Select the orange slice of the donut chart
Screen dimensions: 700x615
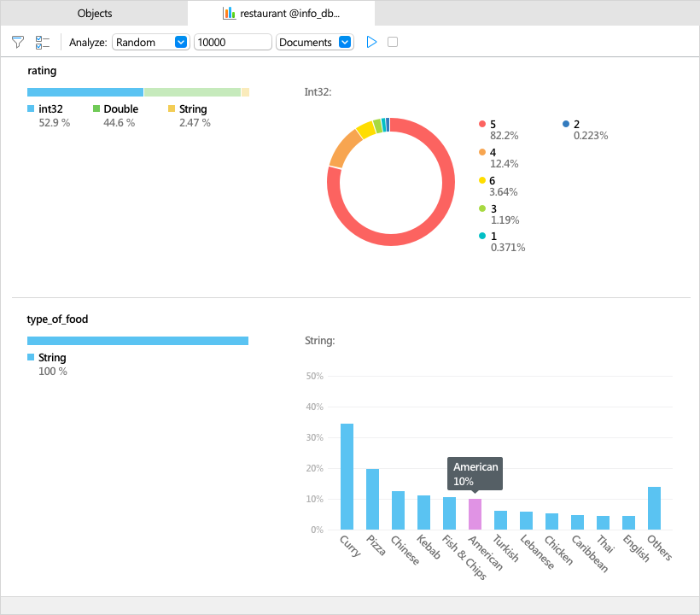344,148
